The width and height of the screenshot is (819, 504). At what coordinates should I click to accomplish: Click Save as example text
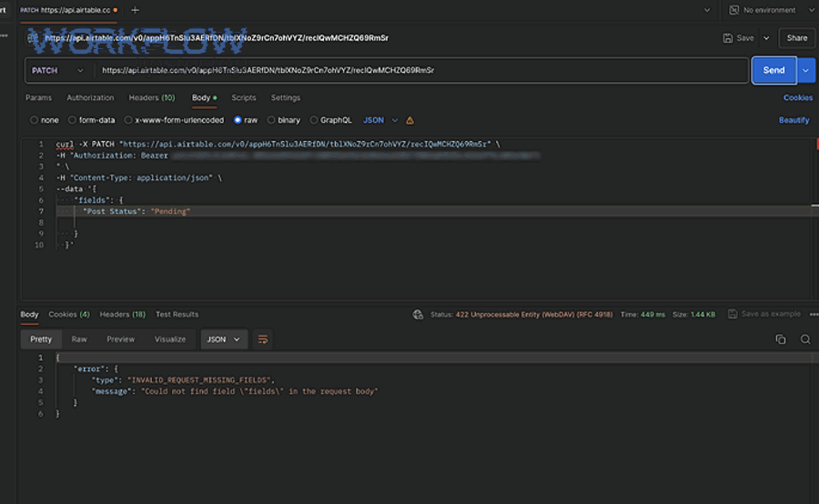tap(771, 314)
